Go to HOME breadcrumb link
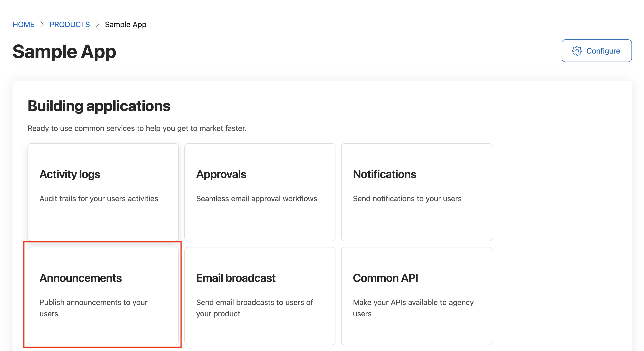The width and height of the screenshot is (644, 351). [x=24, y=25]
